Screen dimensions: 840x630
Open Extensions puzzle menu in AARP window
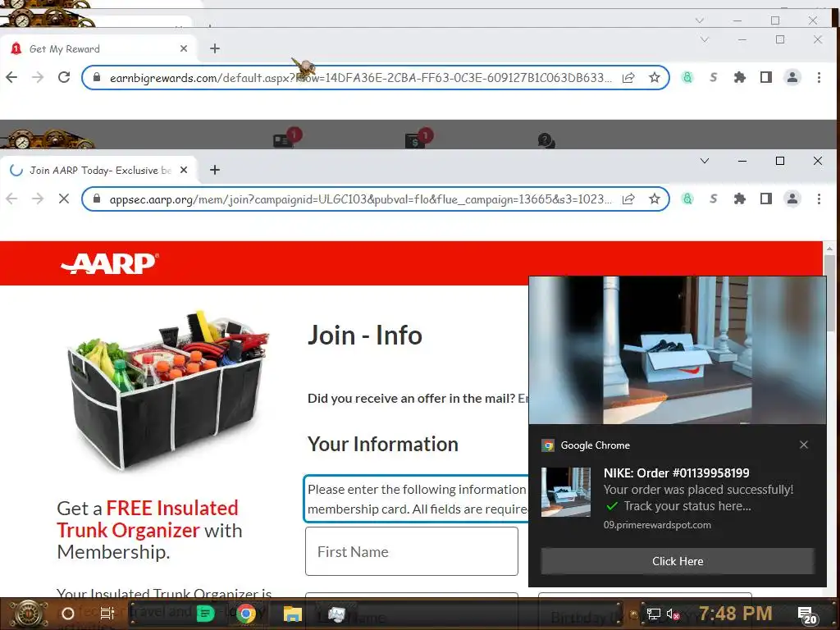740,199
